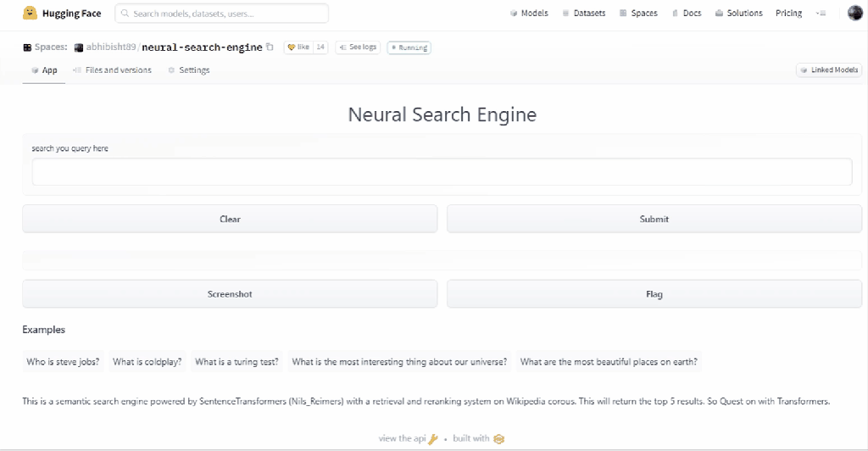Click the Clear button
The width and height of the screenshot is (868, 451).
click(x=230, y=219)
